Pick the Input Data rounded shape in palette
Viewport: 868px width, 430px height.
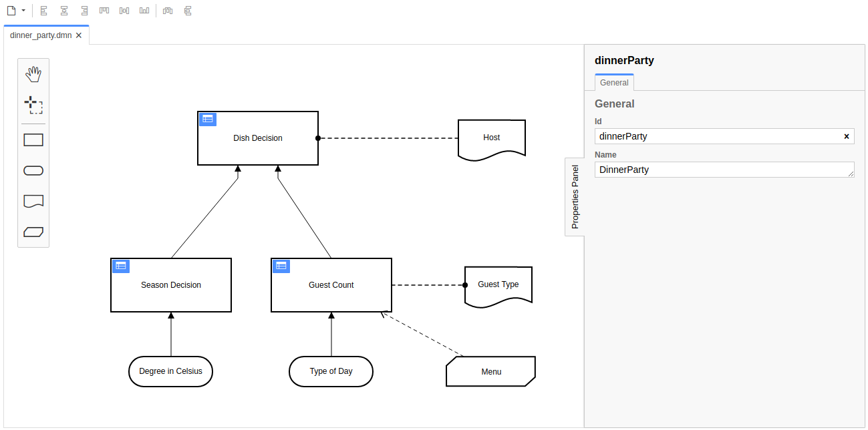point(33,170)
